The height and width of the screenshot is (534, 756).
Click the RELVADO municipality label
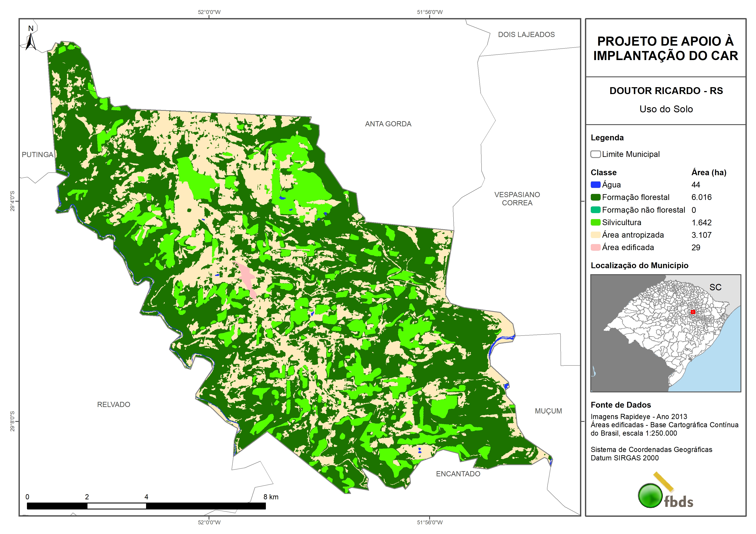click(x=114, y=405)
